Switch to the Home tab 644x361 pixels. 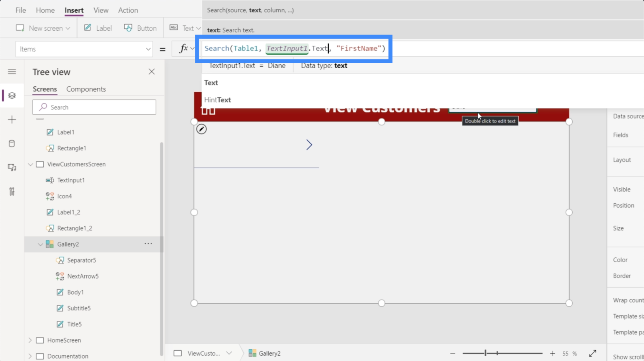tap(45, 10)
